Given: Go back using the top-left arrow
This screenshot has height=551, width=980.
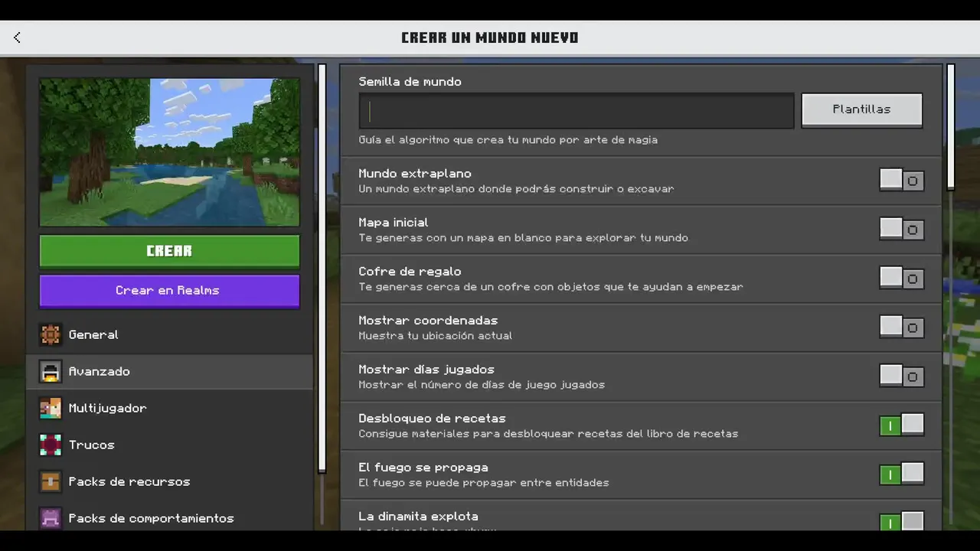Looking at the screenshot, I should coord(17,37).
